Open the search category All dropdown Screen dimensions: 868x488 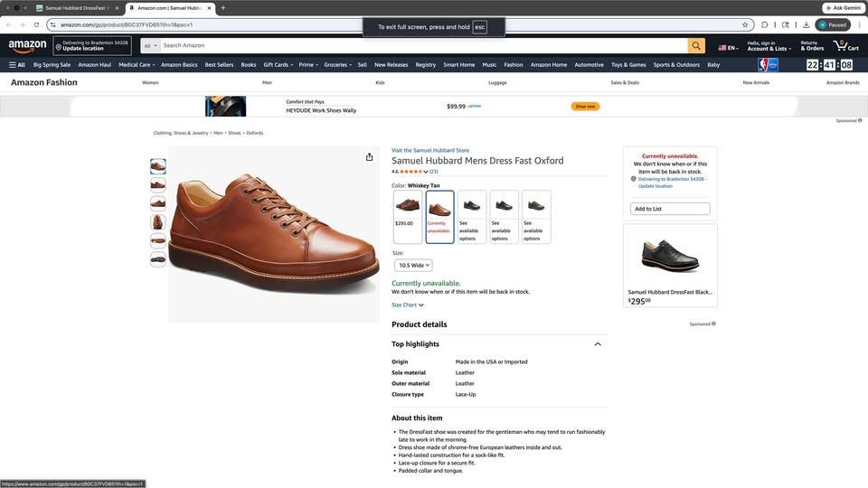pos(151,45)
